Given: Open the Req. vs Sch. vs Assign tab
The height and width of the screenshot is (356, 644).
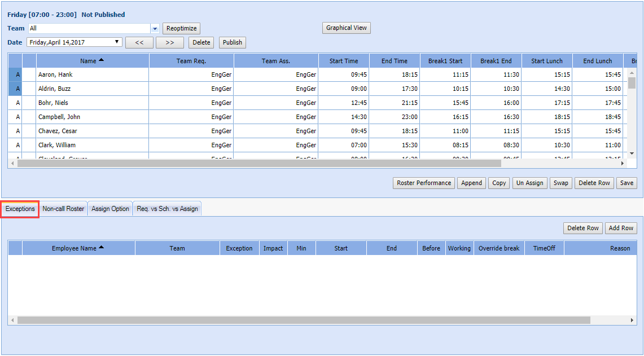Looking at the screenshot, I should (x=167, y=209).
